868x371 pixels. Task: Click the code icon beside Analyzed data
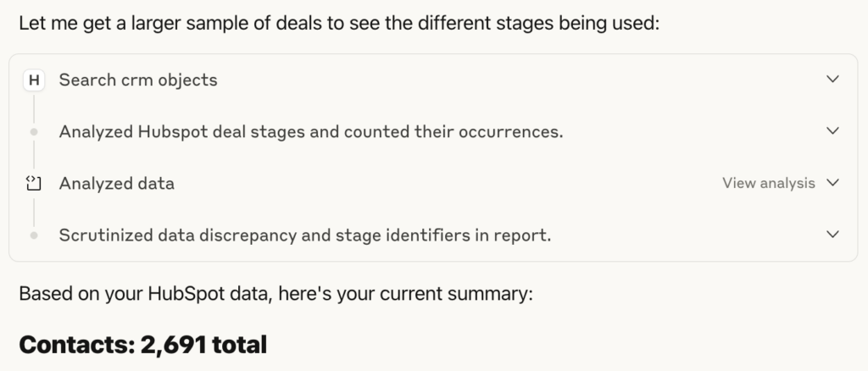[34, 183]
